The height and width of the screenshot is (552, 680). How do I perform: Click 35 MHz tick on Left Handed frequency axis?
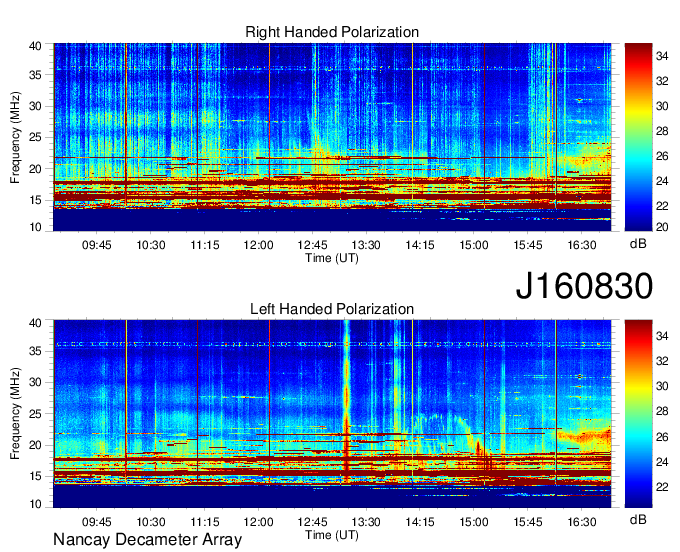pyautogui.click(x=35, y=351)
